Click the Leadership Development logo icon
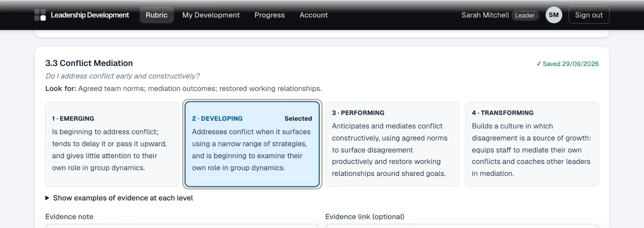 click(40, 15)
